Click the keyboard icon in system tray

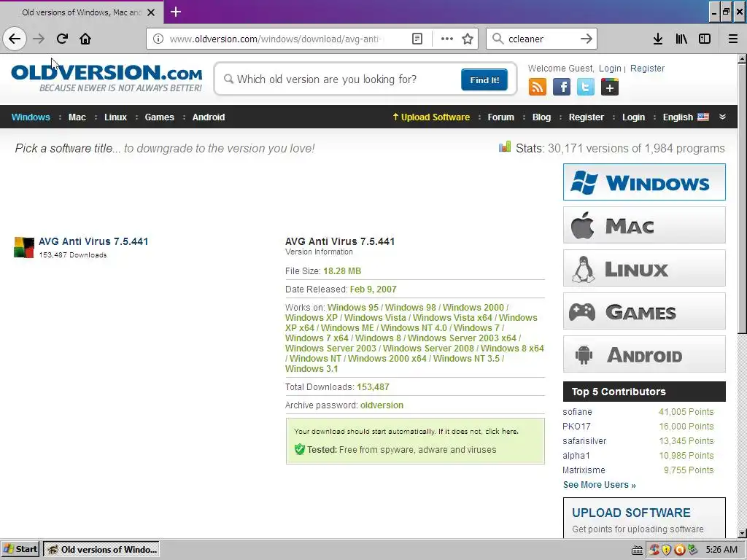click(x=637, y=550)
